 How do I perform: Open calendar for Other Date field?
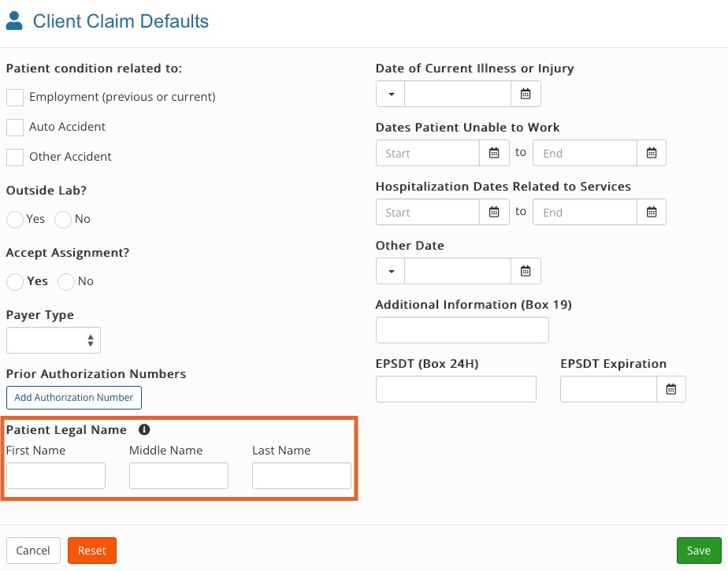(526, 271)
